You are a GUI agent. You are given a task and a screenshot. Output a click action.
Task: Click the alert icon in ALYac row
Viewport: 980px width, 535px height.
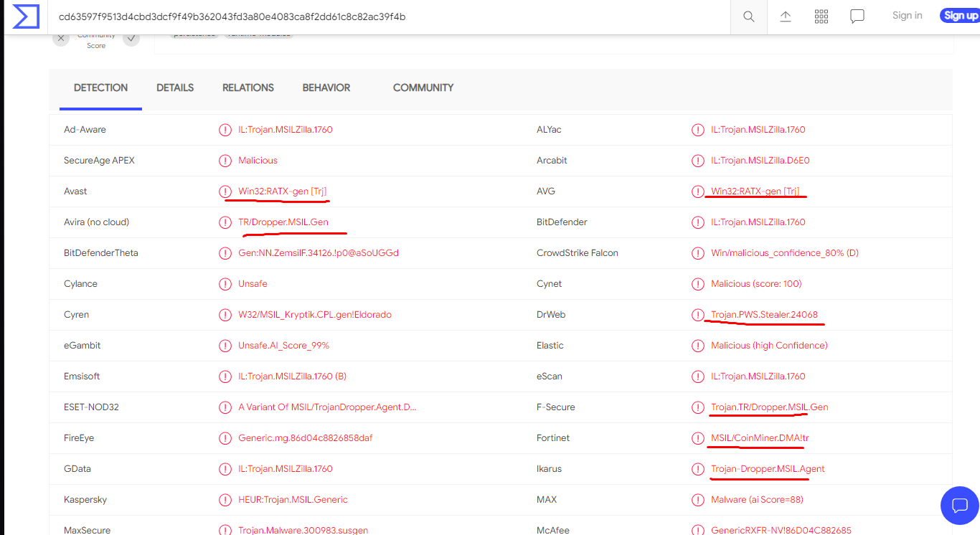click(x=697, y=130)
